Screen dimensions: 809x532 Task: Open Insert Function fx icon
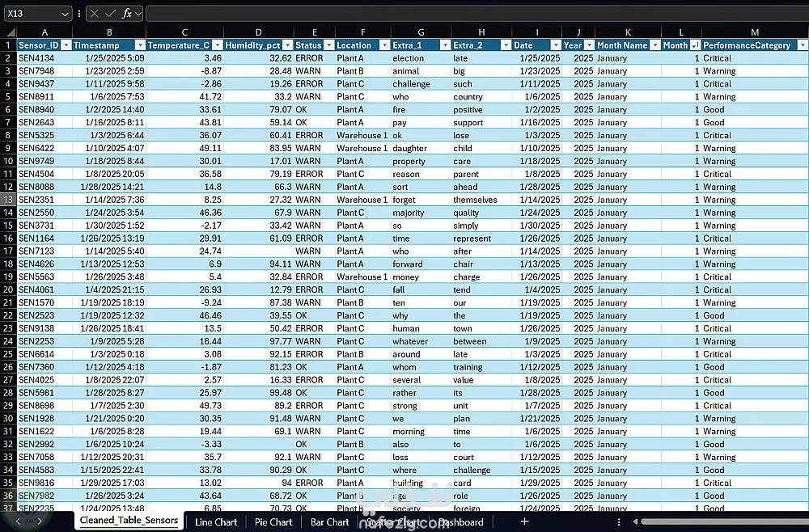tap(126, 14)
